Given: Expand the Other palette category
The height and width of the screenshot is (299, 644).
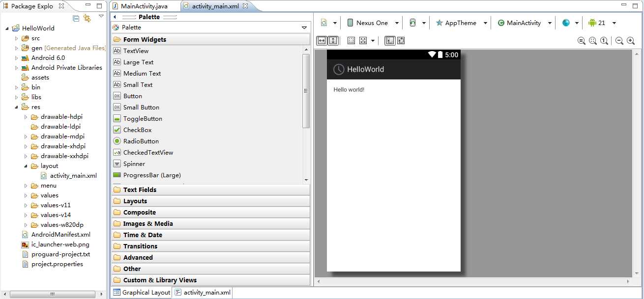Looking at the screenshot, I should click(x=210, y=269).
